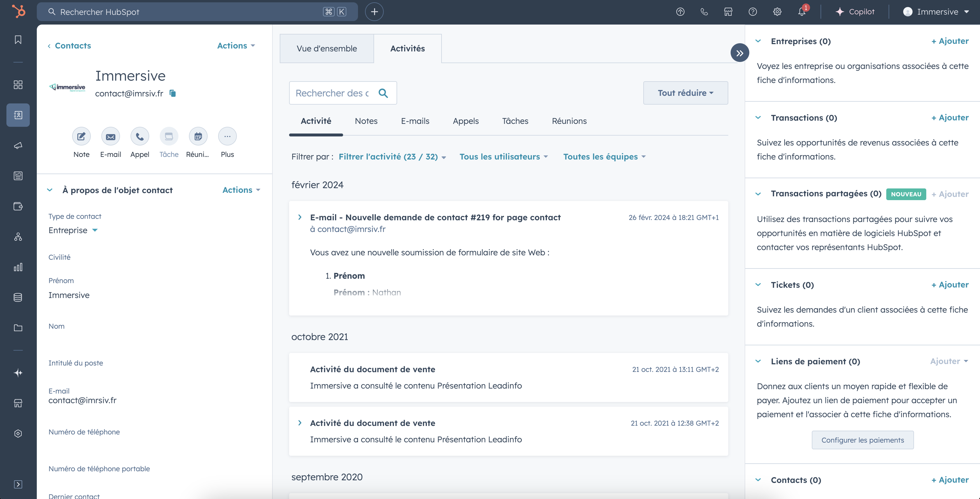Open the Workspaces grid icon in sidebar
This screenshot has height=499, width=980.
18,84
